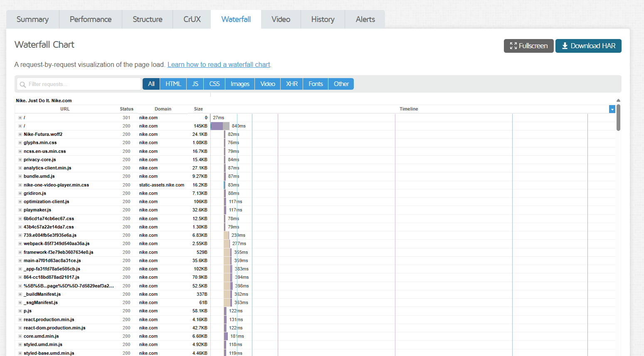The image size is (644, 356).
Task: Filter requests by HTML
Action: click(x=173, y=84)
